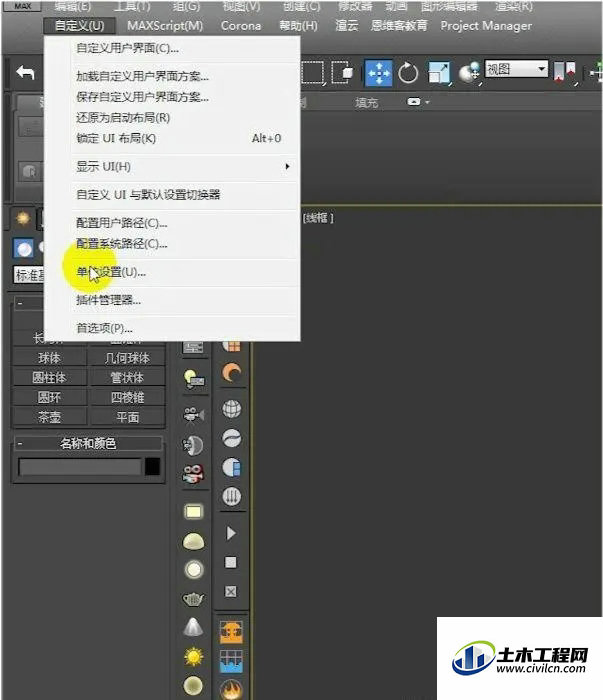The height and width of the screenshot is (700, 603).
Task: Click the sphere with down arrows icon
Action: tap(232, 496)
